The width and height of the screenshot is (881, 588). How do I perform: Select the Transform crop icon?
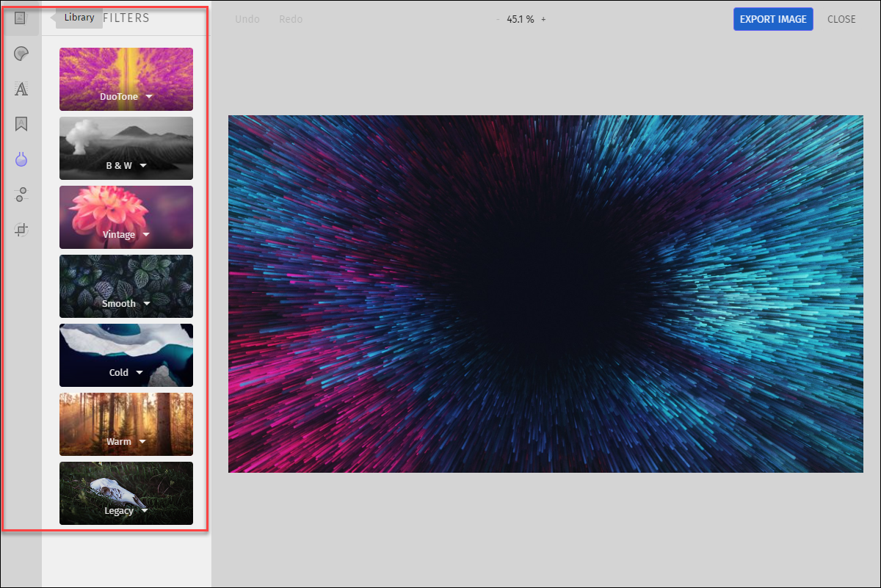(x=21, y=230)
